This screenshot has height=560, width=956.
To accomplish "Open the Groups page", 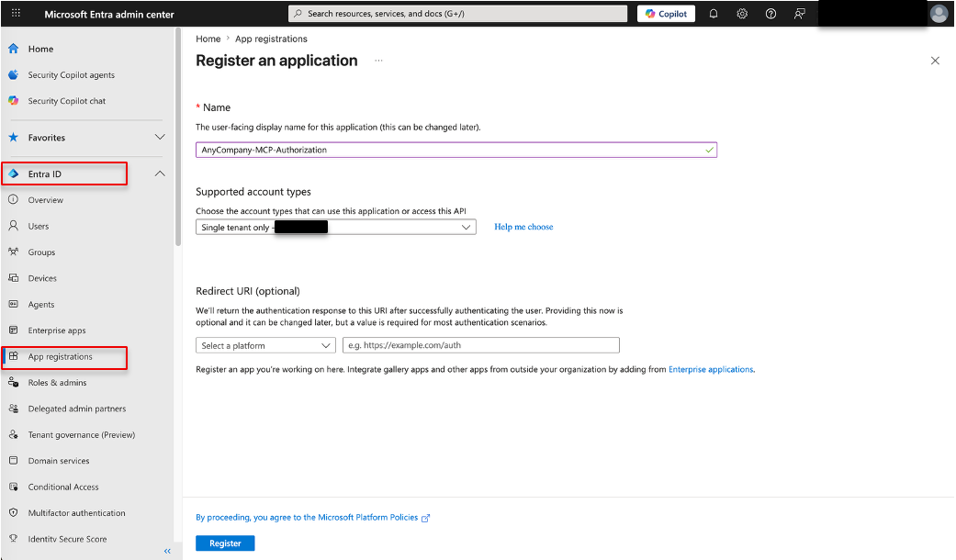I will 41,252.
